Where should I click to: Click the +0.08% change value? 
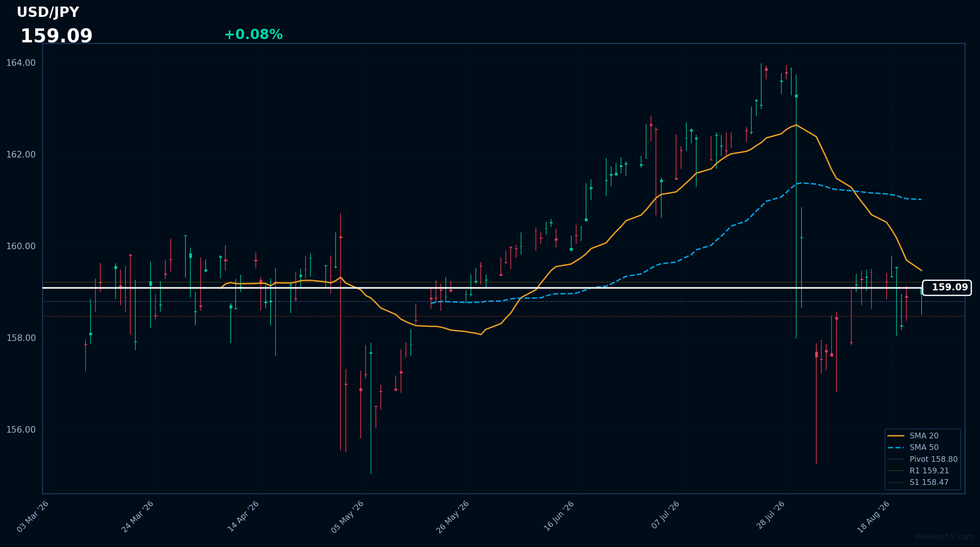[253, 35]
